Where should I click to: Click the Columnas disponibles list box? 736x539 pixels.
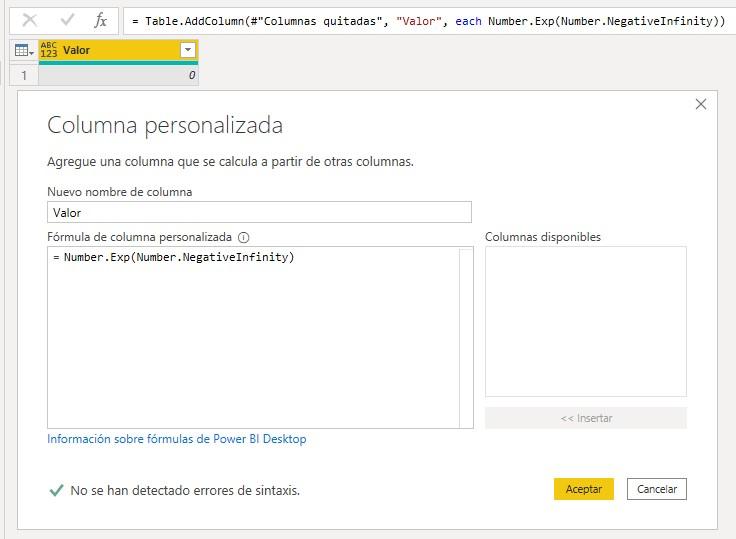[x=585, y=321]
